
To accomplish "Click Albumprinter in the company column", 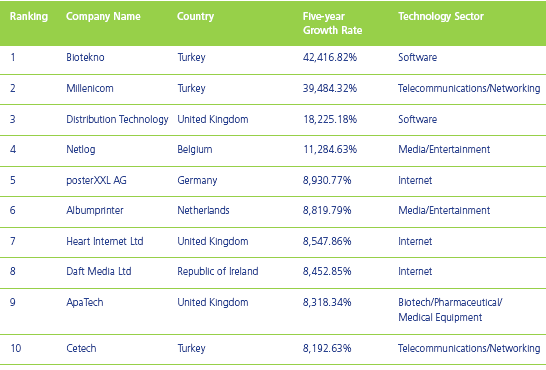I will (x=95, y=211).
